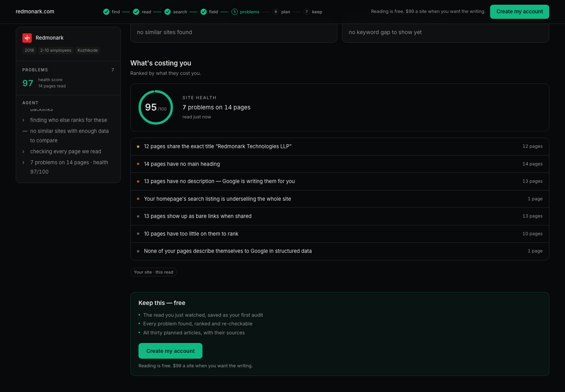The width and height of the screenshot is (565, 392).
Task: Click the Redmonark red logo icon
Action: click(27, 38)
